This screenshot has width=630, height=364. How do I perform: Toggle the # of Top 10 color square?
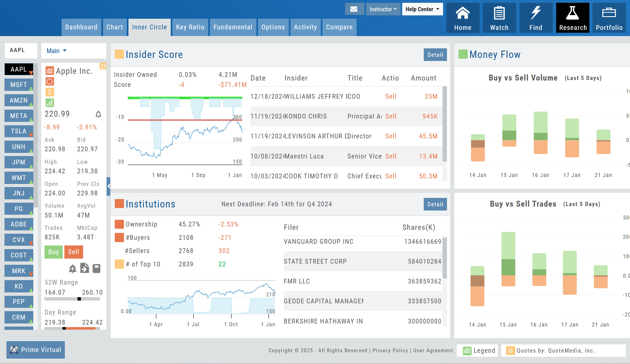click(x=119, y=264)
